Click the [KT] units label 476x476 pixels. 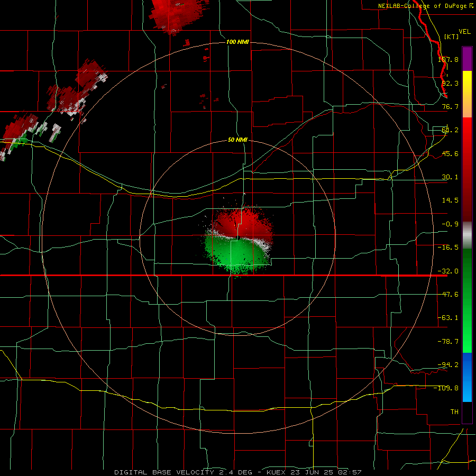pos(452,36)
